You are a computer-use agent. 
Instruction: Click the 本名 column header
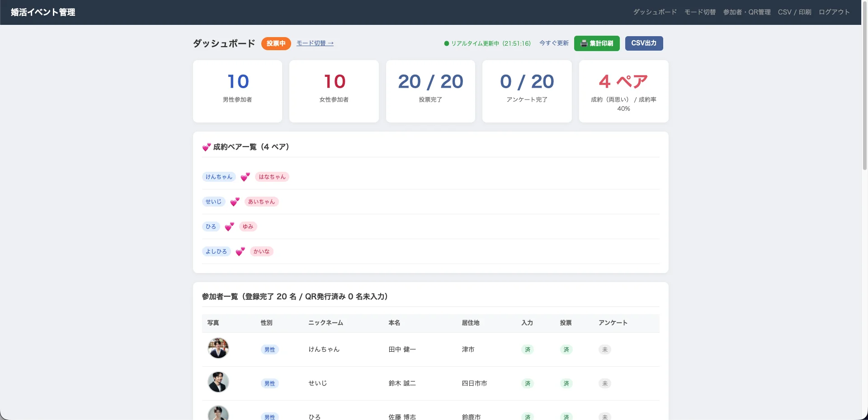pyautogui.click(x=394, y=323)
